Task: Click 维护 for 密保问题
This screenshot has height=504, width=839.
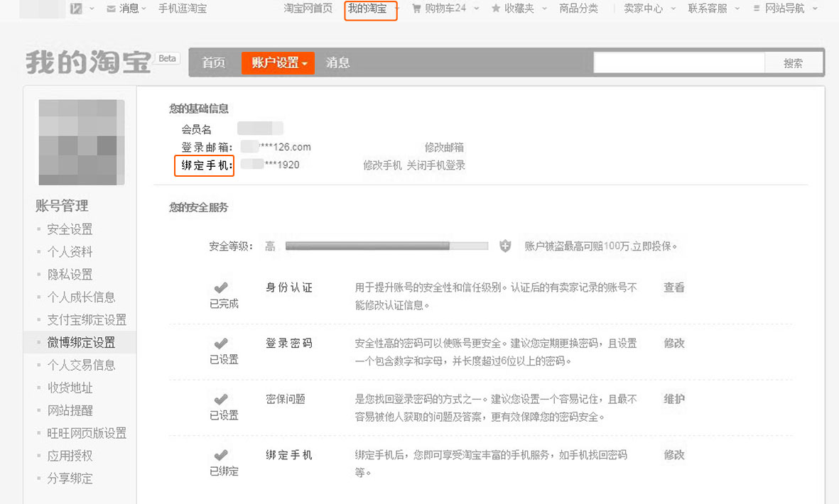Action: tap(673, 399)
